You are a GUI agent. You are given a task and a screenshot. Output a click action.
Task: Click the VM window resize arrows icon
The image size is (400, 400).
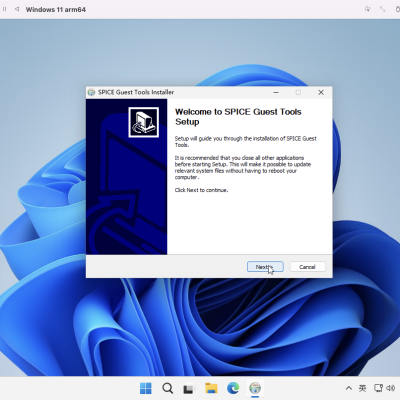(382, 9)
